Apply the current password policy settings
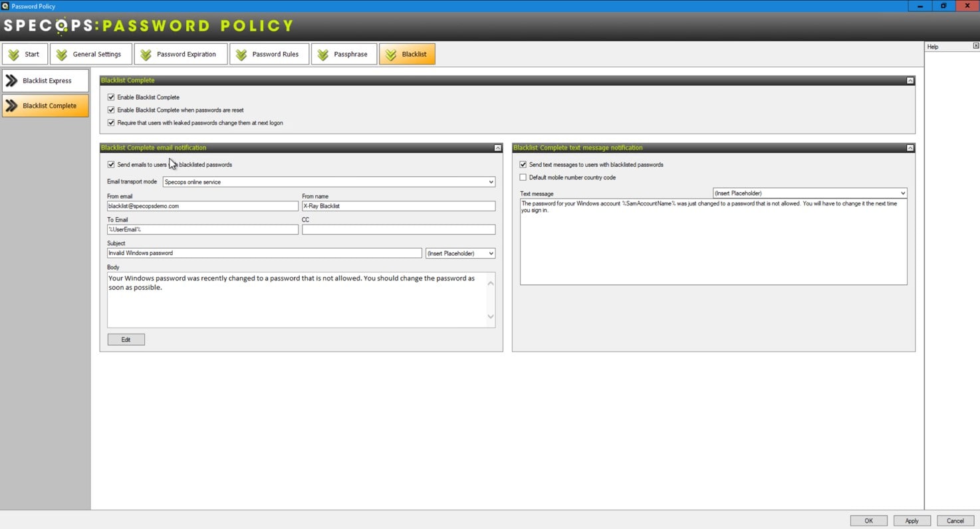Viewport: 980px width, 529px height. 912,520
